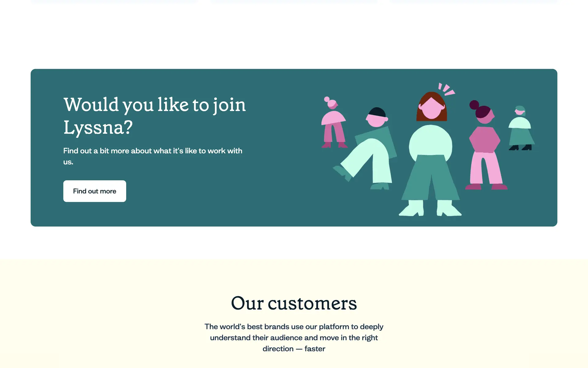Click the central figure's white boots
This screenshot has height=368, width=588.
[x=430, y=208]
